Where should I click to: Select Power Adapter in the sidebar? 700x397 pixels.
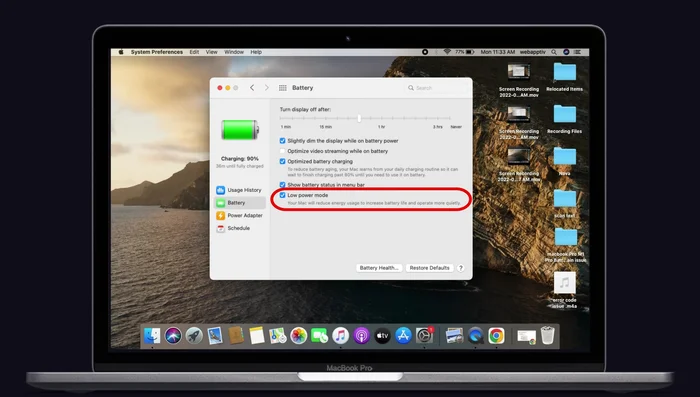pos(240,216)
